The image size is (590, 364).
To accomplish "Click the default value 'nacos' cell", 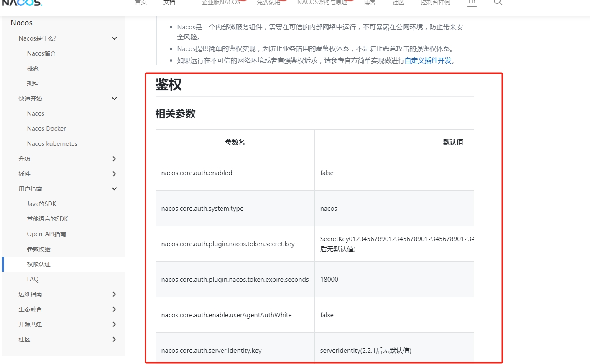I will [394, 208].
